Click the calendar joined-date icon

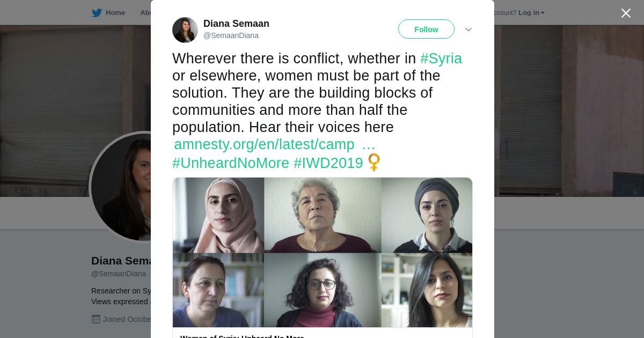coord(96,319)
